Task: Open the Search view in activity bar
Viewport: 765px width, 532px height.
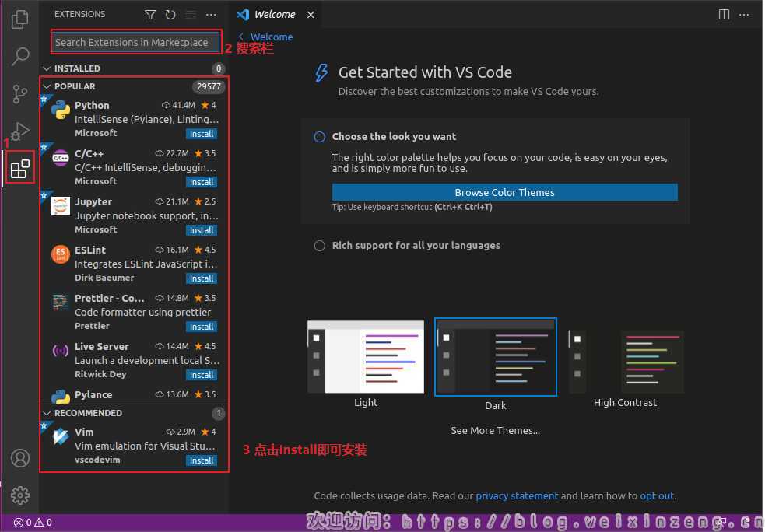Action: pyautogui.click(x=20, y=56)
